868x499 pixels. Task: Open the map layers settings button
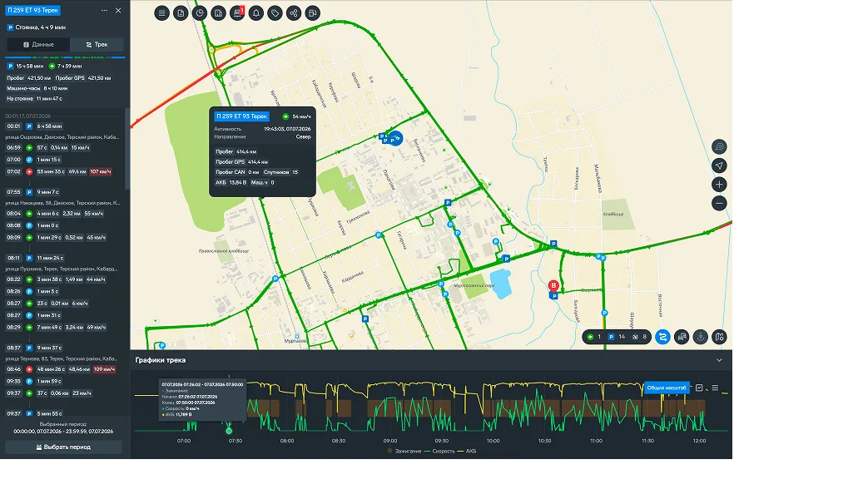click(x=719, y=337)
